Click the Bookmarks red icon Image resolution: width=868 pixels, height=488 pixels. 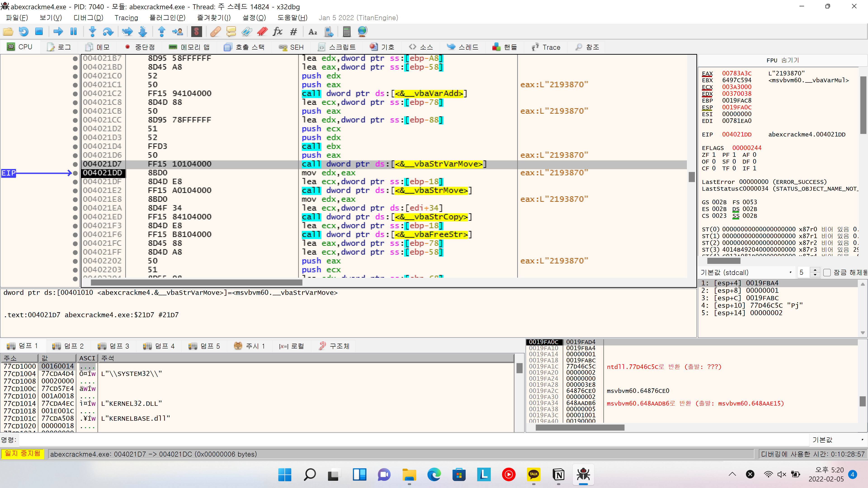pyautogui.click(x=262, y=32)
